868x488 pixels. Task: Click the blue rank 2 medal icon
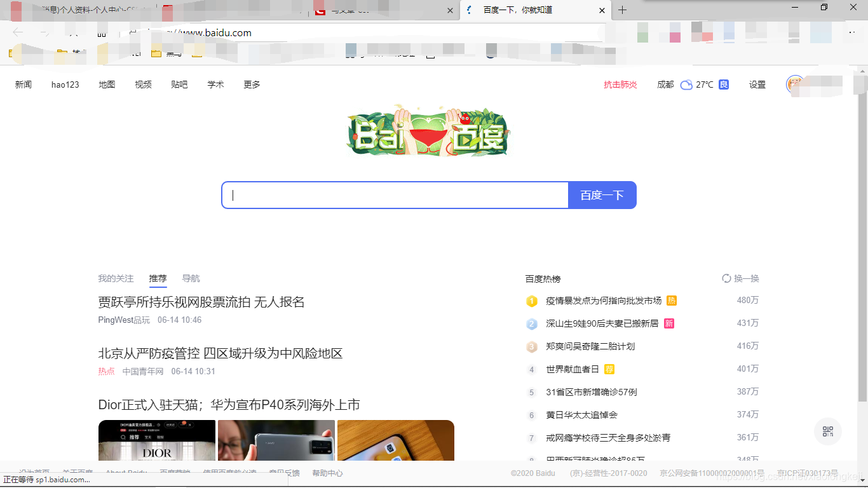point(532,323)
